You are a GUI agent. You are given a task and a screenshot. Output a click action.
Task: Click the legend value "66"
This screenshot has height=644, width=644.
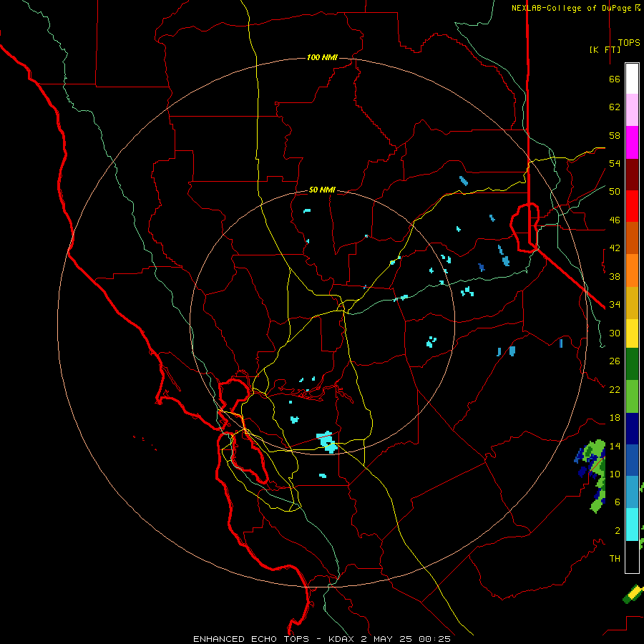click(615, 79)
